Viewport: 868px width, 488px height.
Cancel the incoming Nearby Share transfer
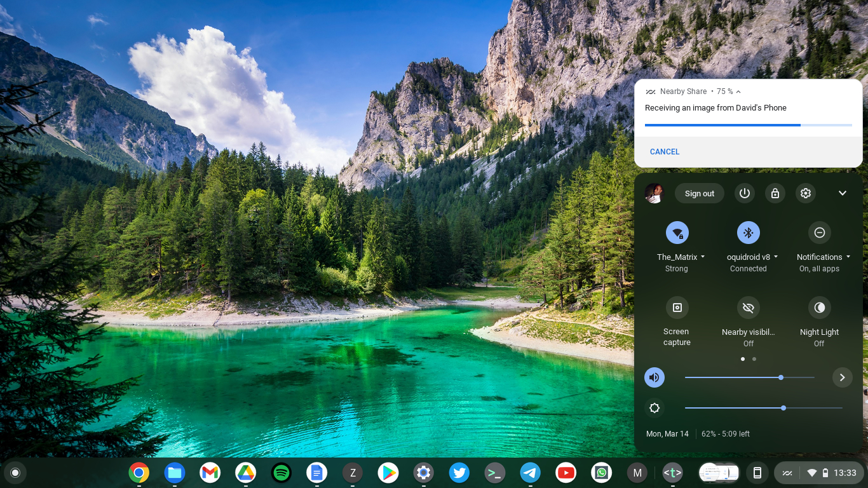click(664, 152)
